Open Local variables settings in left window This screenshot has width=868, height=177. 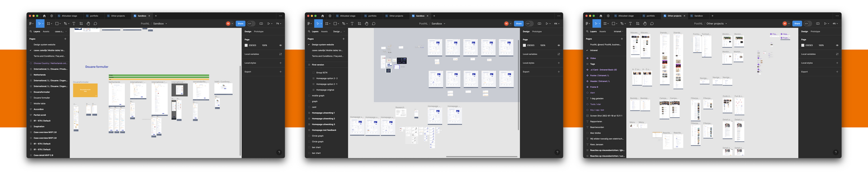[280, 54]
